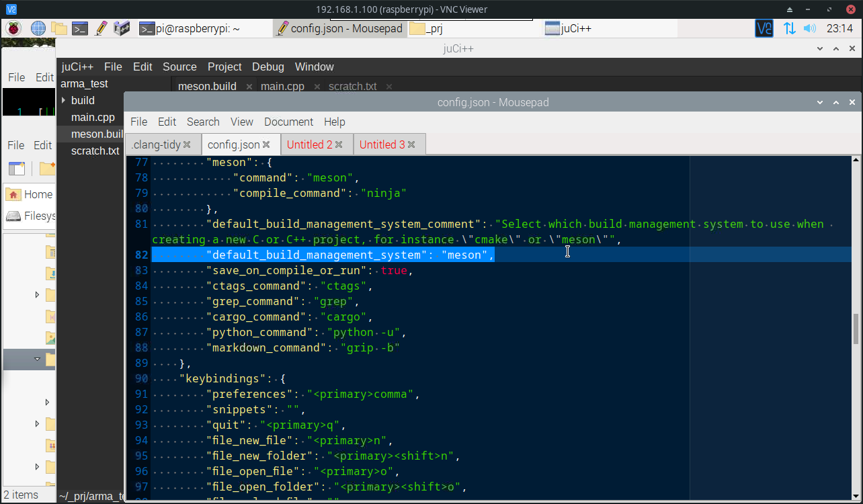Click the pencil text editor launcher icon
The width and height of the screenshot is (863, 504).
pyautogui.click(x=101, y=28)
